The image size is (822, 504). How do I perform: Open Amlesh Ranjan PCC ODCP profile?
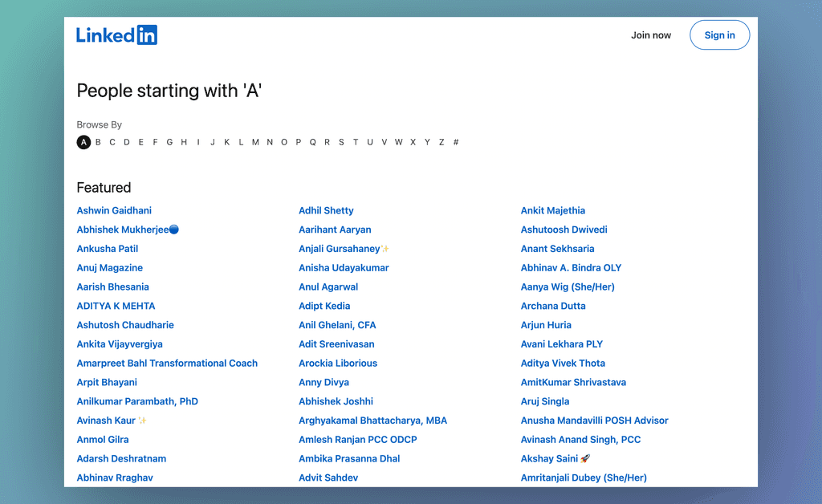(359, 439)
